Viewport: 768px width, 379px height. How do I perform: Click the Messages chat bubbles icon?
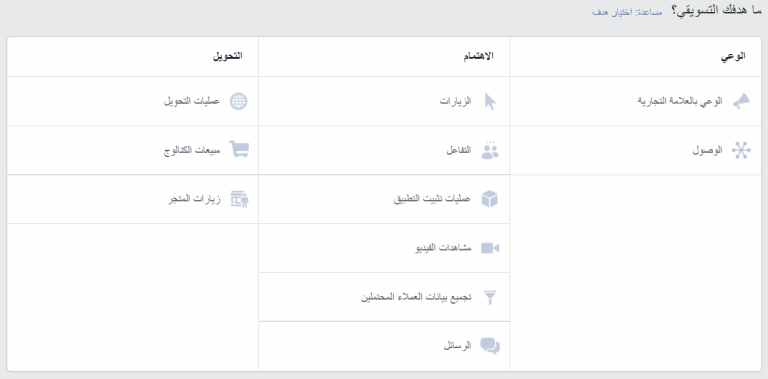490,346
